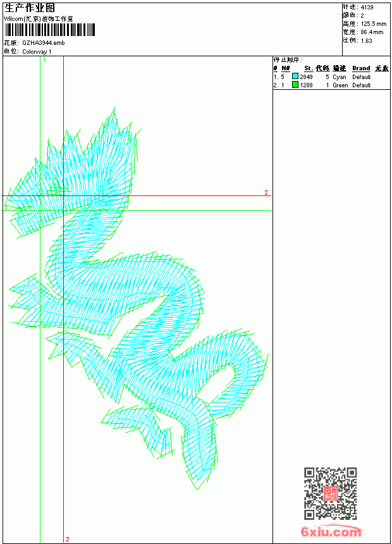Click the production worksheet title heading
This screenshot has height=544, width=392.
(x=30, y=8)
